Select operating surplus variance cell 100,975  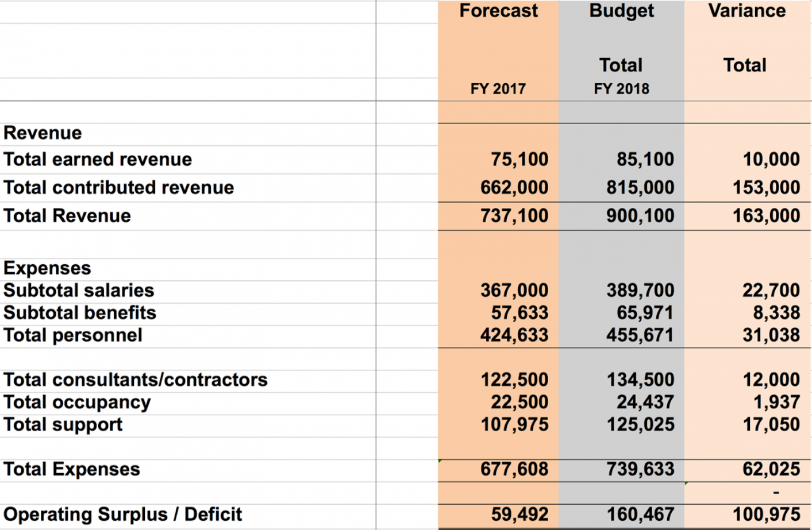[765, 514]
